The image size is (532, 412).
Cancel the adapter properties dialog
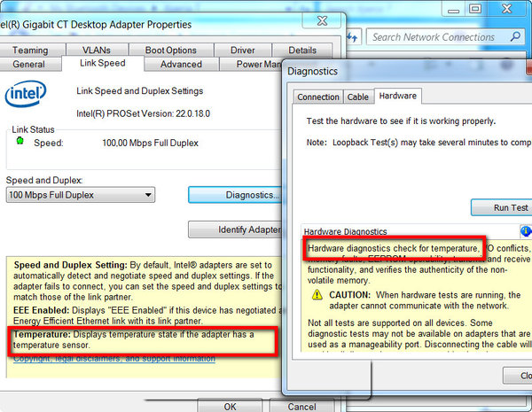[301, 406]
